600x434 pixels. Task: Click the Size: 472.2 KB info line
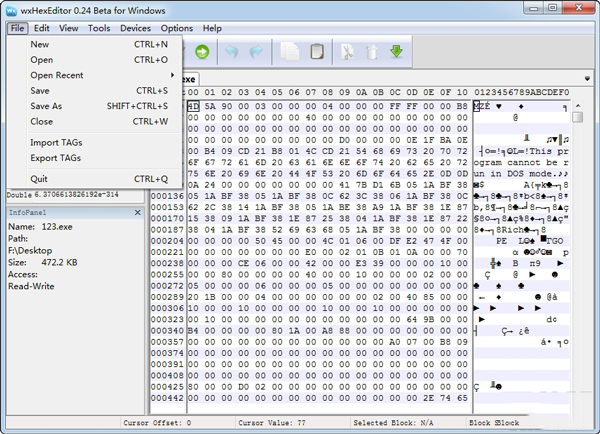(43, 263)
